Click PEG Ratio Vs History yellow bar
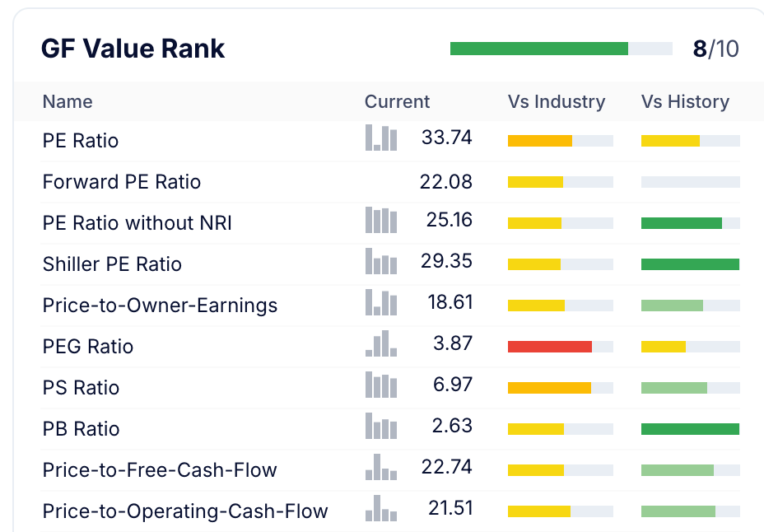Viewport: 764px width, 532px height. tap(664, 347)
